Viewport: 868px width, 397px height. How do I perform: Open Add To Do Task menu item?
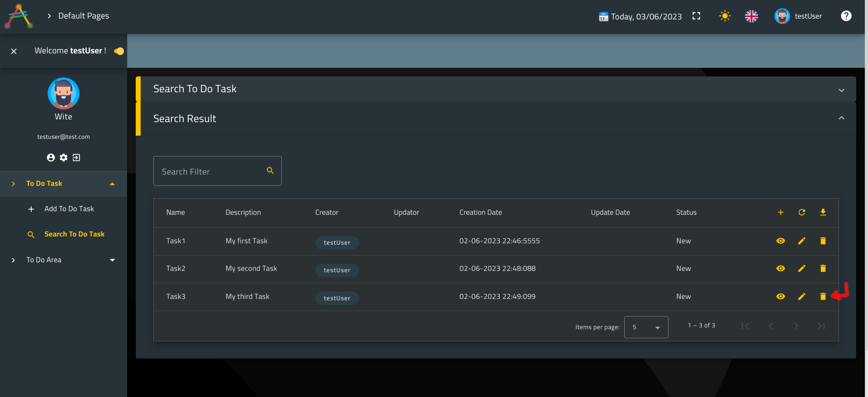point(69,209)
